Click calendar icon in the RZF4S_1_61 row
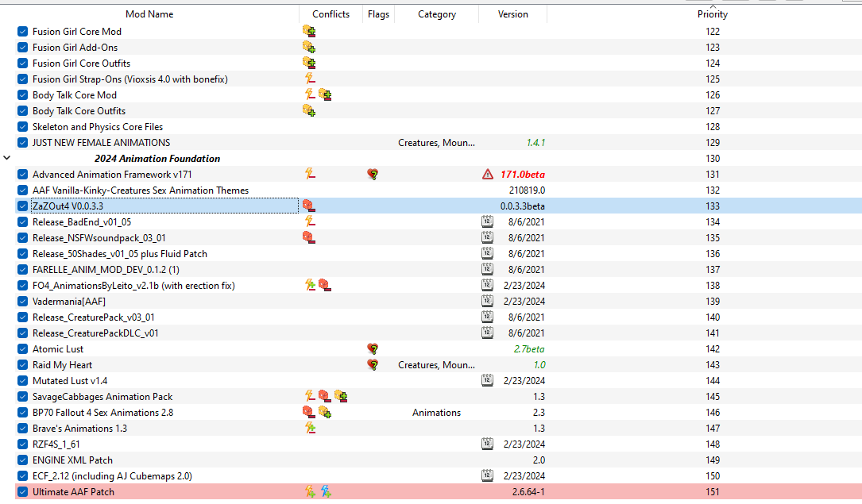 point(487,444)
